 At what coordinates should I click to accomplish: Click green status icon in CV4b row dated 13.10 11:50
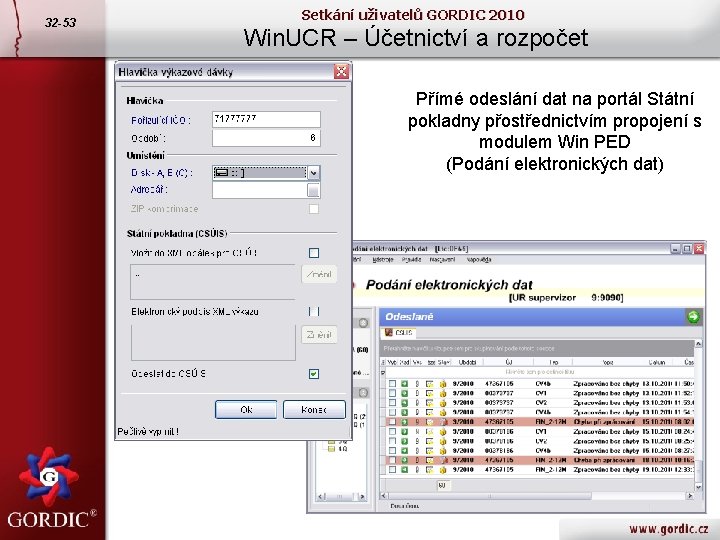pos(405,383)
